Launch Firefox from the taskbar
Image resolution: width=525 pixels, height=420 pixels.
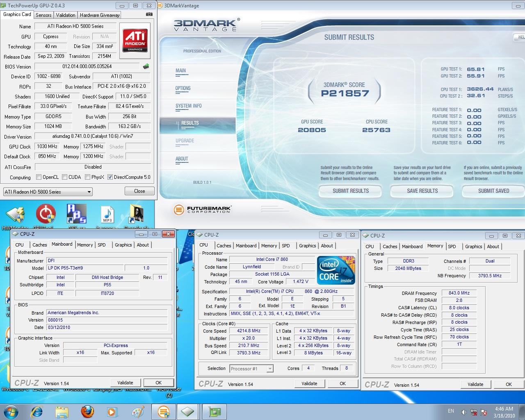[x=87, y=411]
